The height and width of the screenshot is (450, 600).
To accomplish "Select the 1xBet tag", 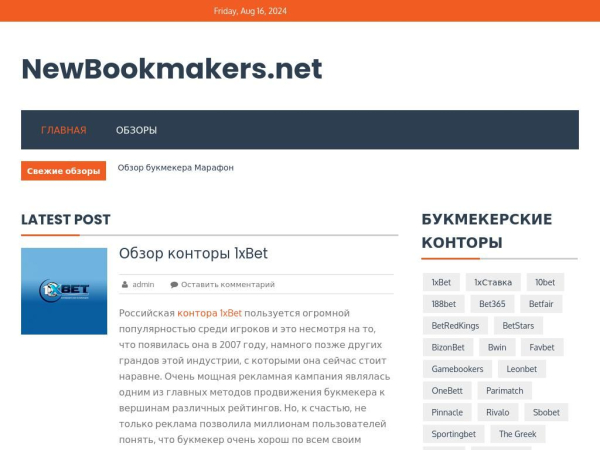I will [441, 282].
